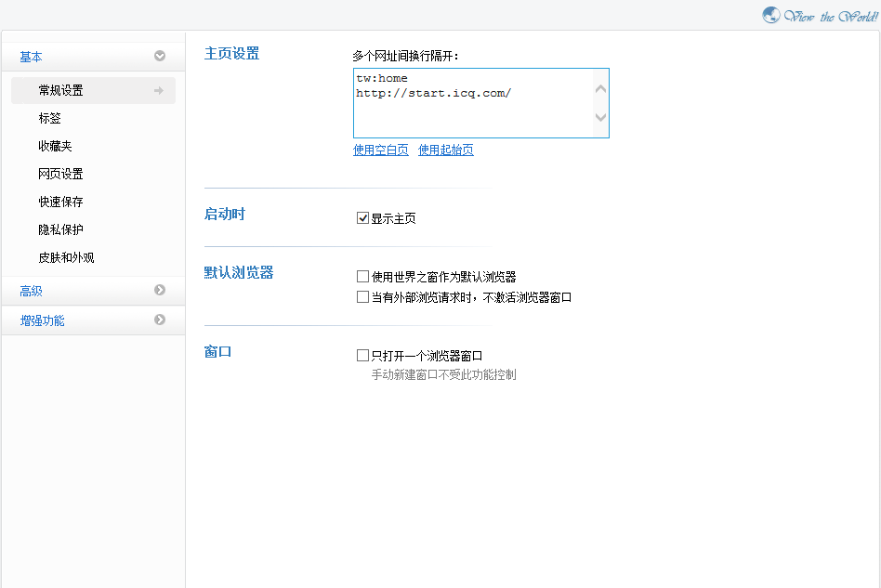The height and width of the screenshot is (588, 881).
Task: Collapse the 基本 section chevron
Action: (160, 56)
